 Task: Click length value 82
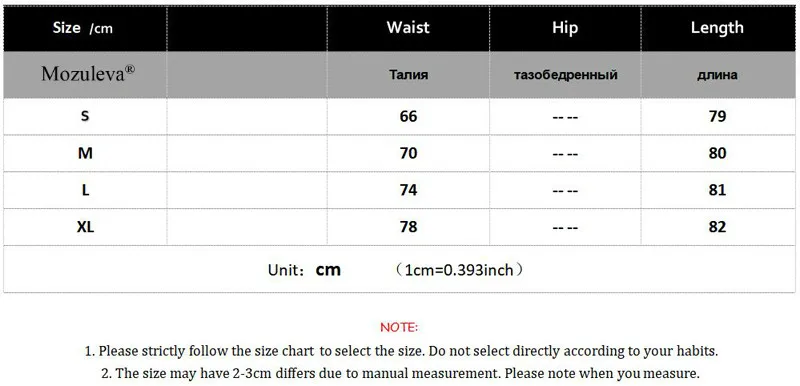tap(717, 227)
